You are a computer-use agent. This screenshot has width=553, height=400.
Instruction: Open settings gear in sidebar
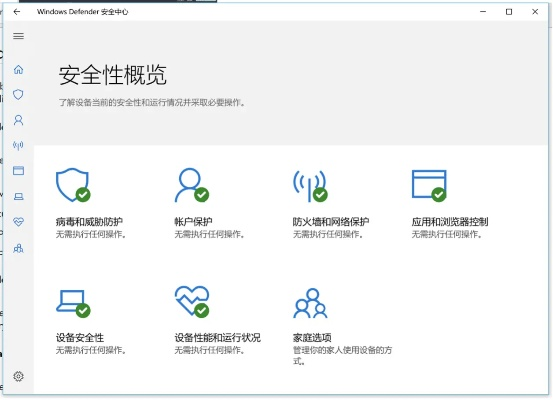tap(18, 376)
